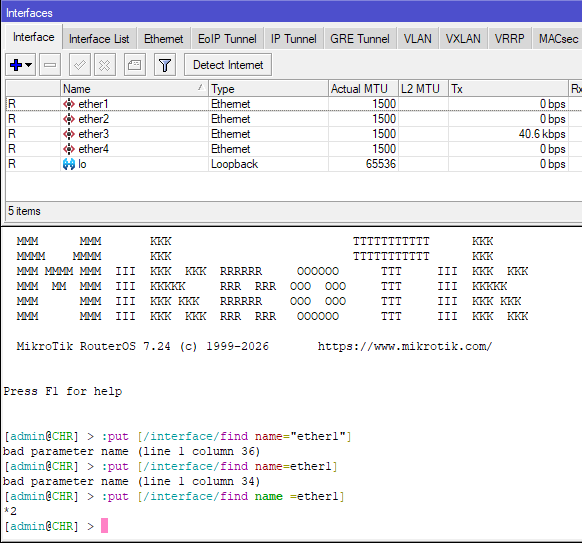Open the VRRP tab
The width and height of the screenshot is (582, 543).
509,39
